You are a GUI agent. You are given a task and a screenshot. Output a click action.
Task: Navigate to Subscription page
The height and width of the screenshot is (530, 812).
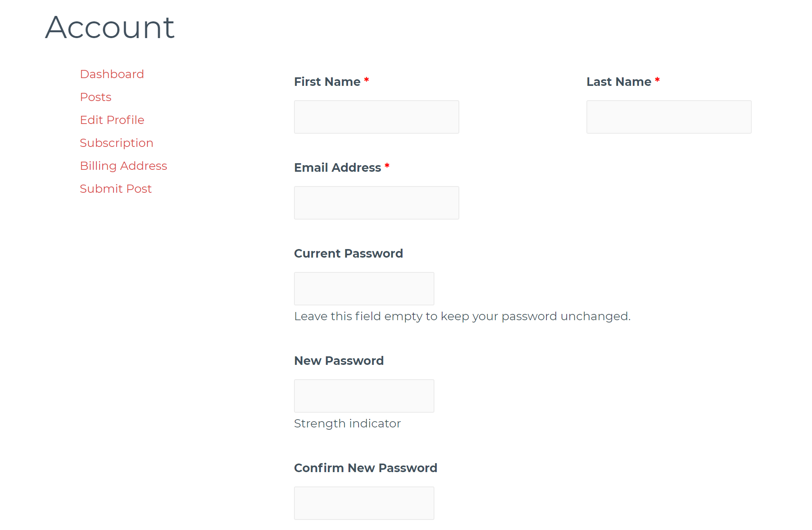tap(116, 143)
